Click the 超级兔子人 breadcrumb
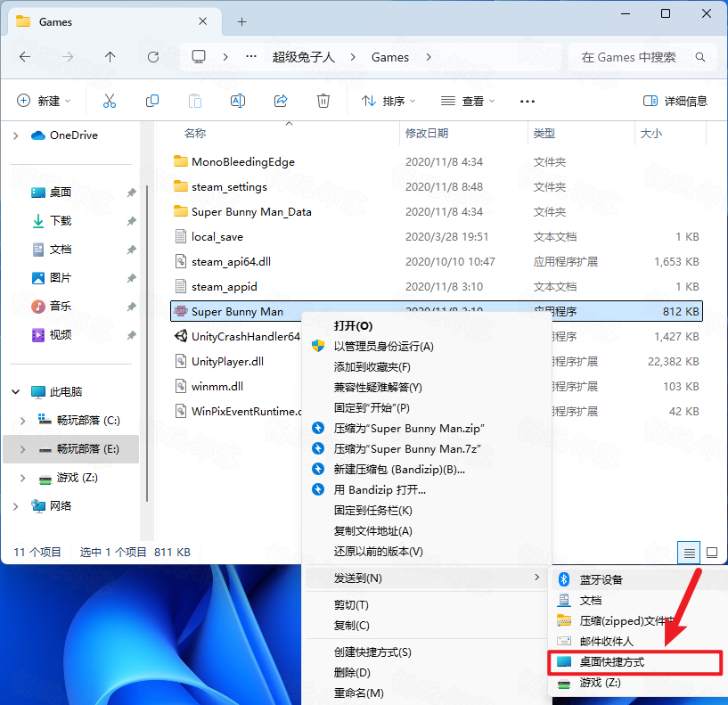Image resolution: width=728 pixels, height=705 pixels. pos(303,57)
